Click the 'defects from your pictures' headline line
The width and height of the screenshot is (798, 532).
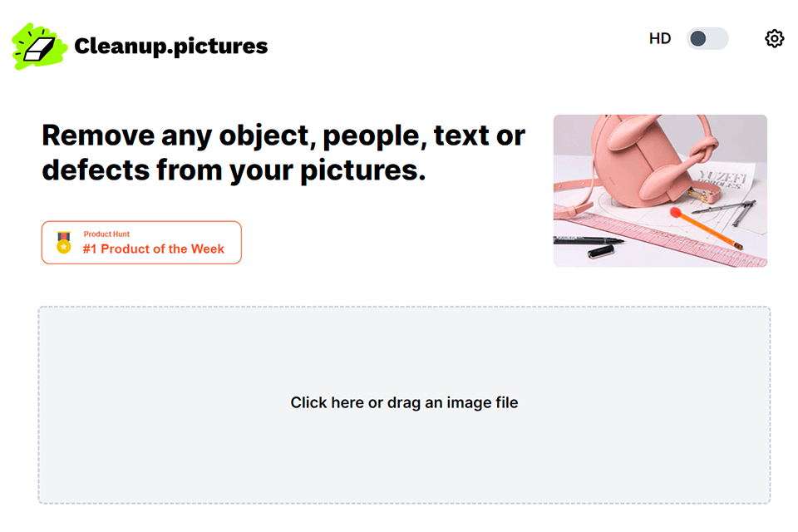tap(234, 170)
